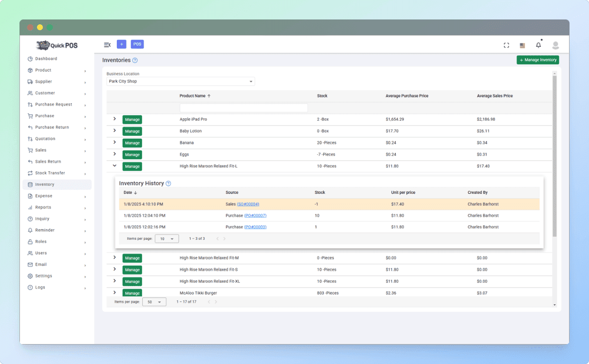
Task: Click the Sales cart icon
Action: tap(30, 150)
